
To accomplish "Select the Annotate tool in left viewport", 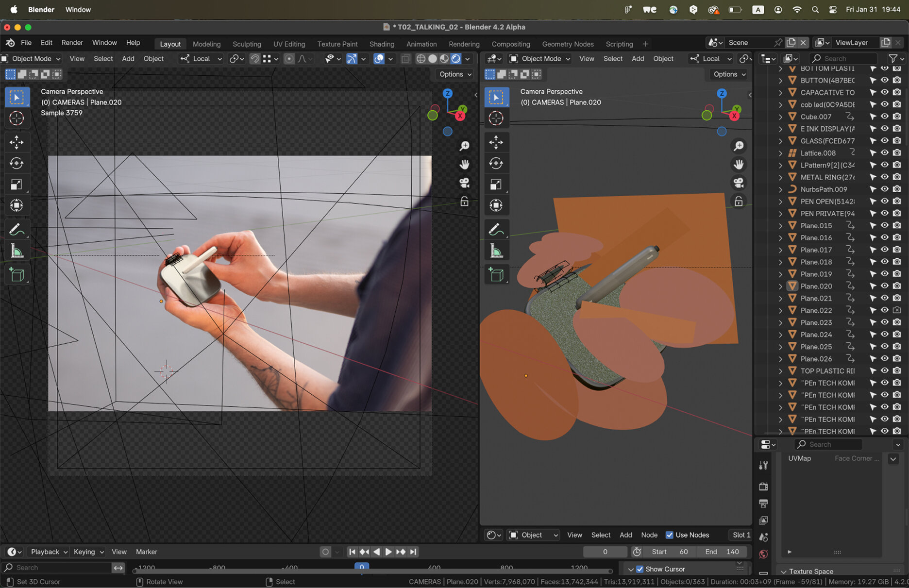I will (17, 229).
